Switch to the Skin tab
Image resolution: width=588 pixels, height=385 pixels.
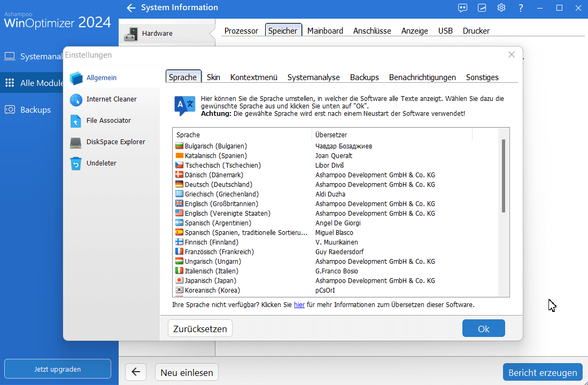click(x=214, y=77)
